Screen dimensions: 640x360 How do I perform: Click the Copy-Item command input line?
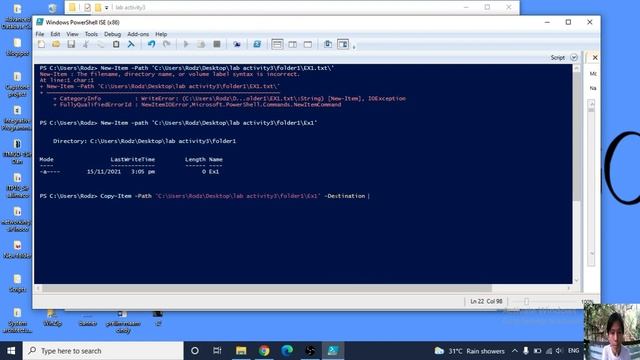click(x=204, y=196)
